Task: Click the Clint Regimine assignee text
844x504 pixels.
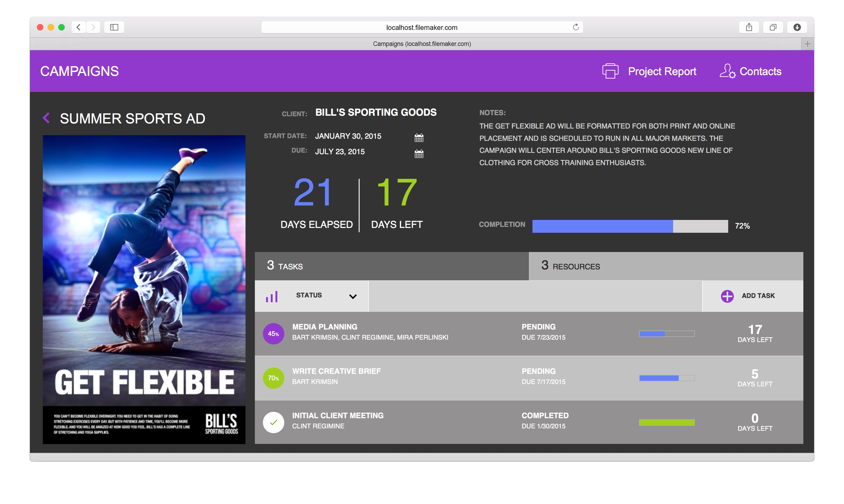Action: click(x=318, y=426)
